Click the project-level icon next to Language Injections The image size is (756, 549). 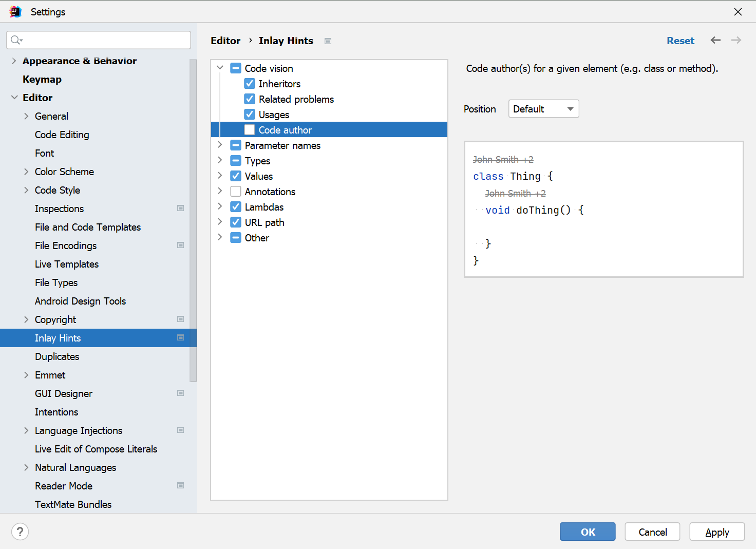point(181,430)
